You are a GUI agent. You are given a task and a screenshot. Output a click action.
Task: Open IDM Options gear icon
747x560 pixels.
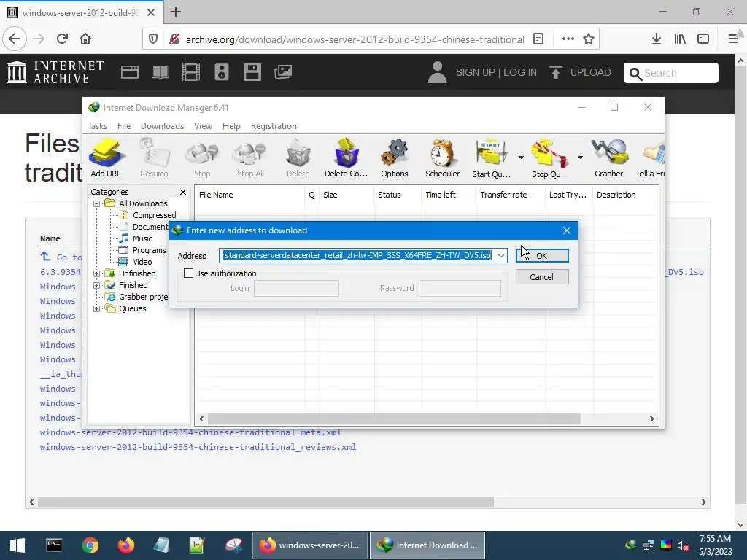[395, 158]
